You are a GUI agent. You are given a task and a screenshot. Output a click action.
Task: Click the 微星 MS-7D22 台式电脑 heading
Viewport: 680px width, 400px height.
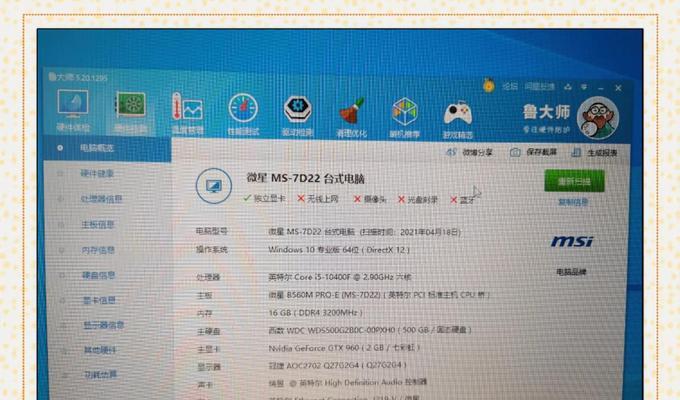[x=305, y=178]
